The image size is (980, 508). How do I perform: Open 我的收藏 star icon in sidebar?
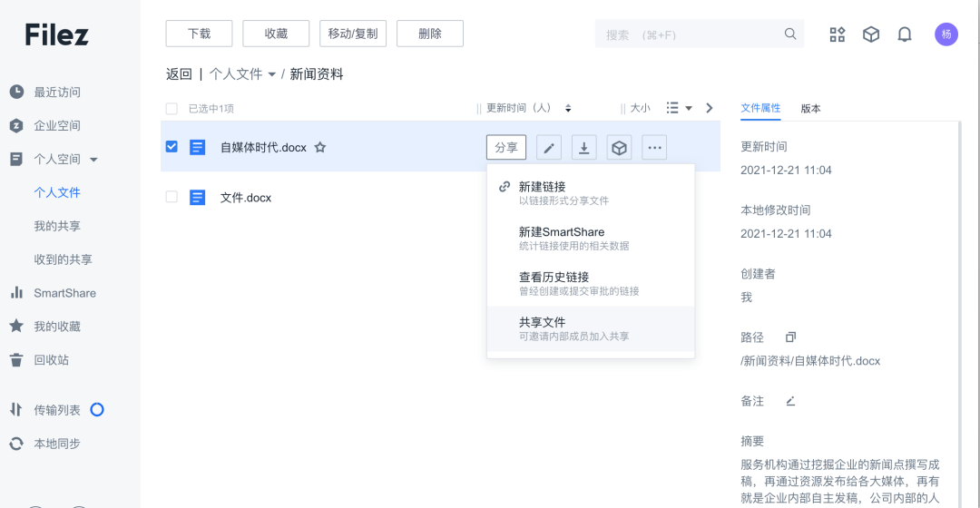click(x=17, y=327)
